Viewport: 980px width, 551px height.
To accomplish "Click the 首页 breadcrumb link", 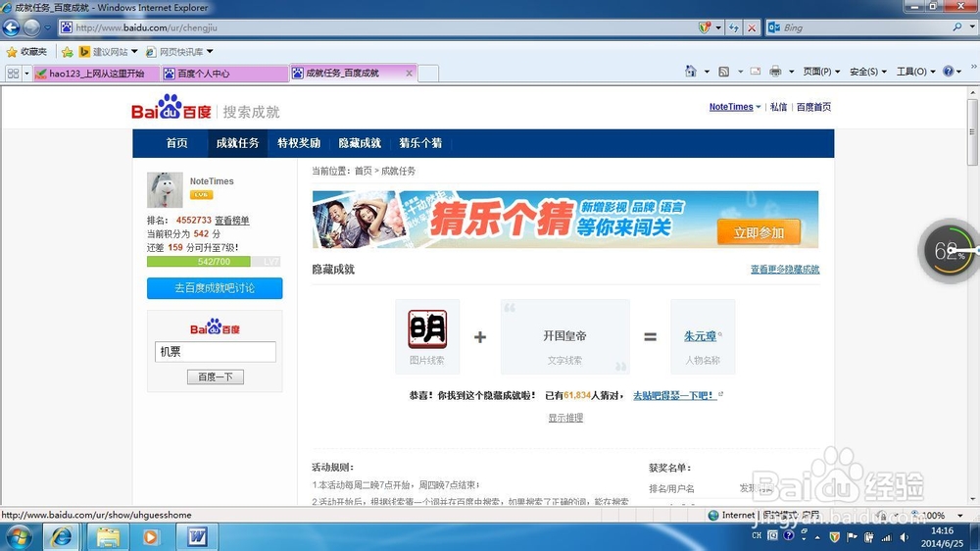I will point(364,171).
